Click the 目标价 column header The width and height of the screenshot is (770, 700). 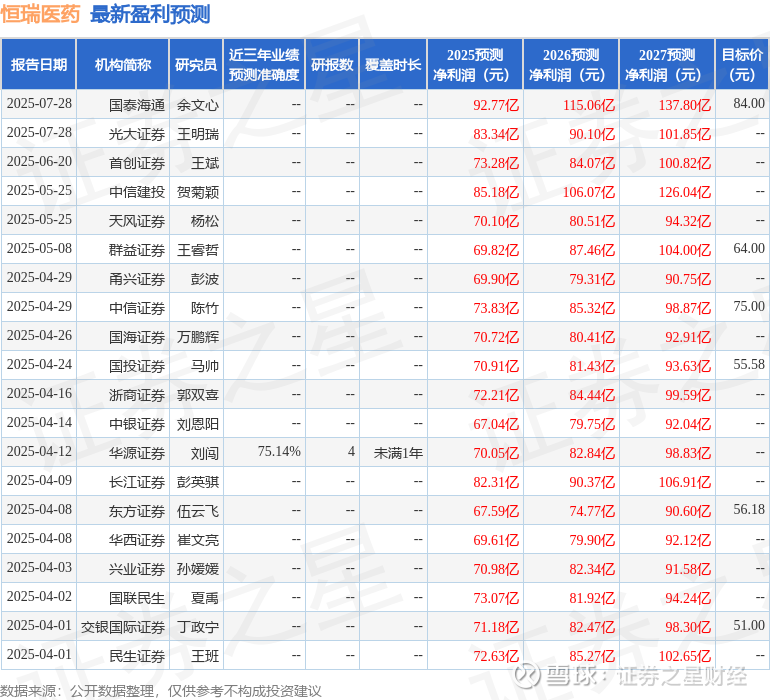(x=742, y=65)
